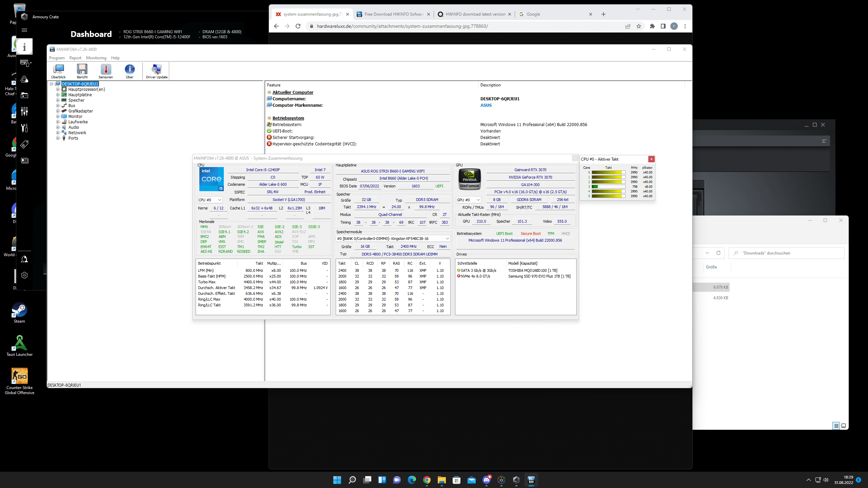Viewport: 868px width, 488px height.
Task: Open the Report menu
Action: click(75, 58)
